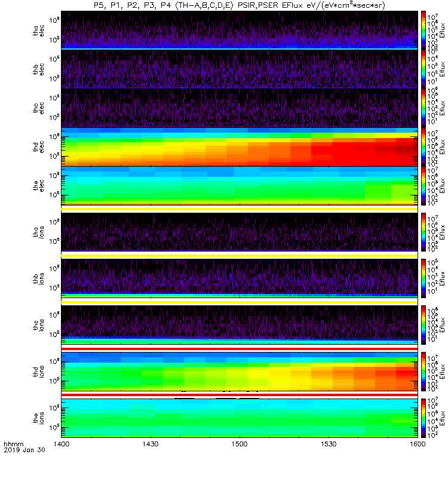This screenshot has width=448, height=478.
Task: Select the 'thc elec' panel label
Action: 38,108
